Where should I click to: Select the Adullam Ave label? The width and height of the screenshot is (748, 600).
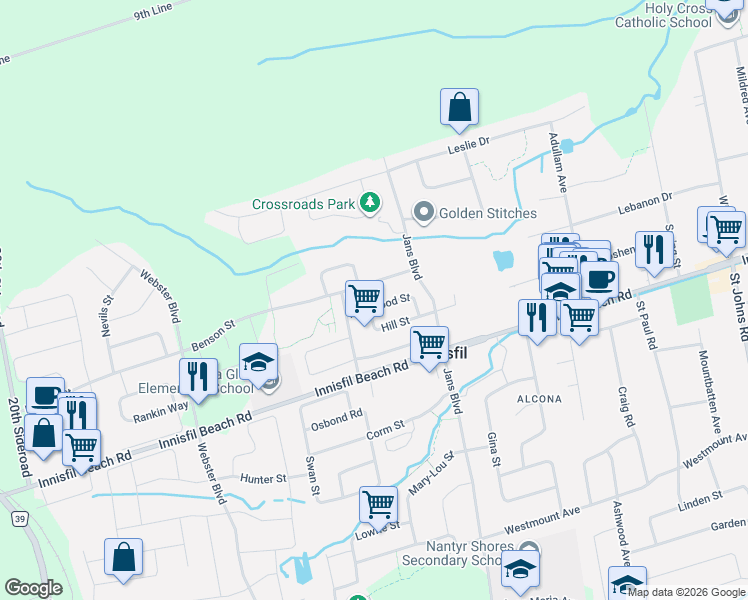point(558,163)
